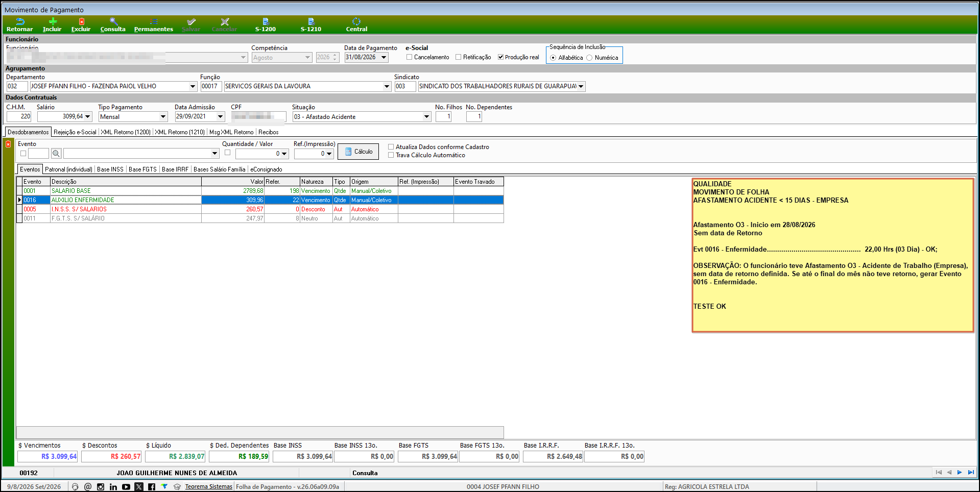Open the S-1200 document icon
980x492 pixels.
pyautogui.click(x=266, y=21)
